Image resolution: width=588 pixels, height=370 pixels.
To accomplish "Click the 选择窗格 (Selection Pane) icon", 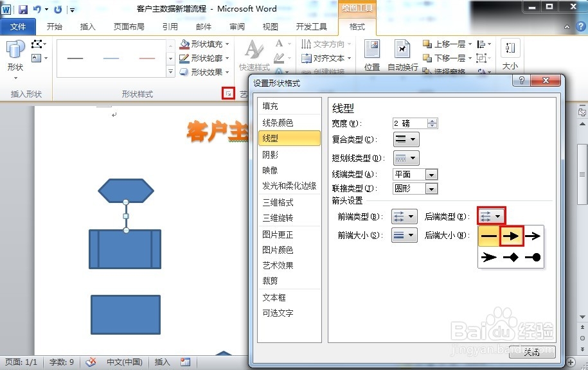I will (450, 71).
